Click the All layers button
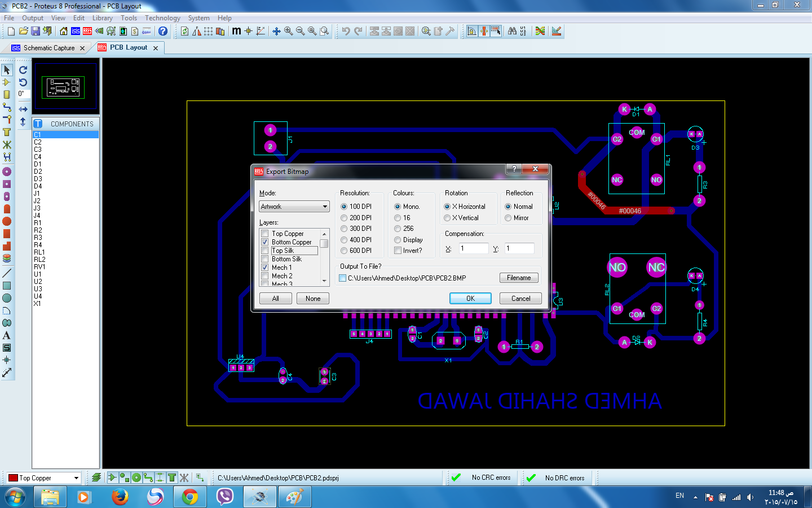The width and height of the screenshot is (812, 508). tap(276, 299)
